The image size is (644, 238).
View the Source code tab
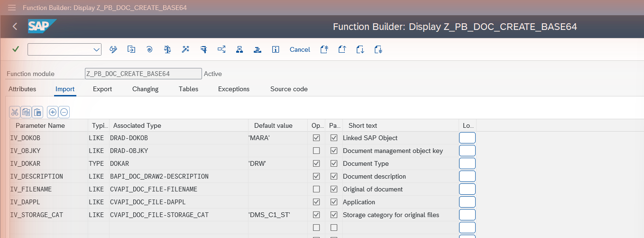click(289, 89)
